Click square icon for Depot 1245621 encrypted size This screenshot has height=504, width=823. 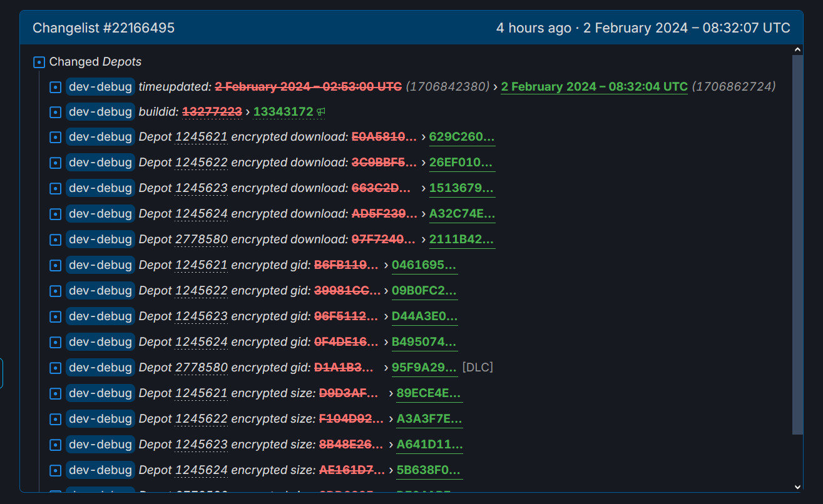56,394
